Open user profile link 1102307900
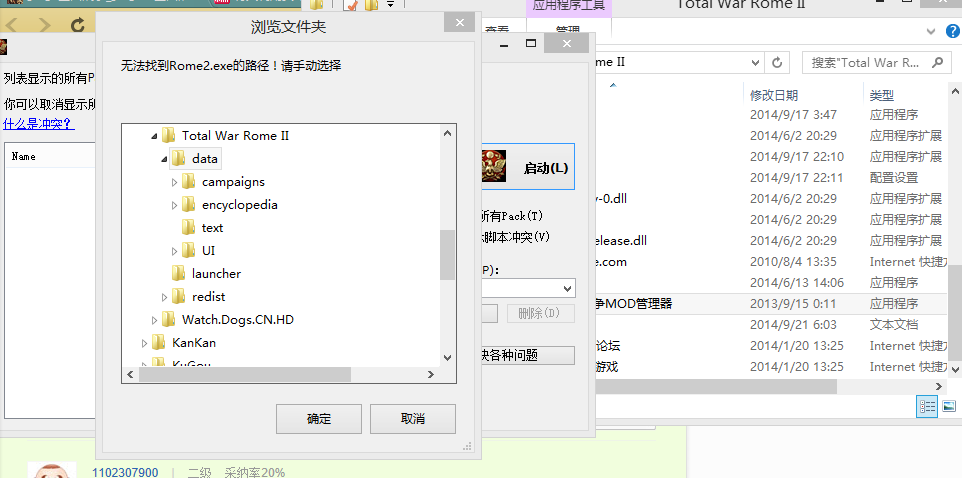Screen dimensions: 962x478 point(125,472)
